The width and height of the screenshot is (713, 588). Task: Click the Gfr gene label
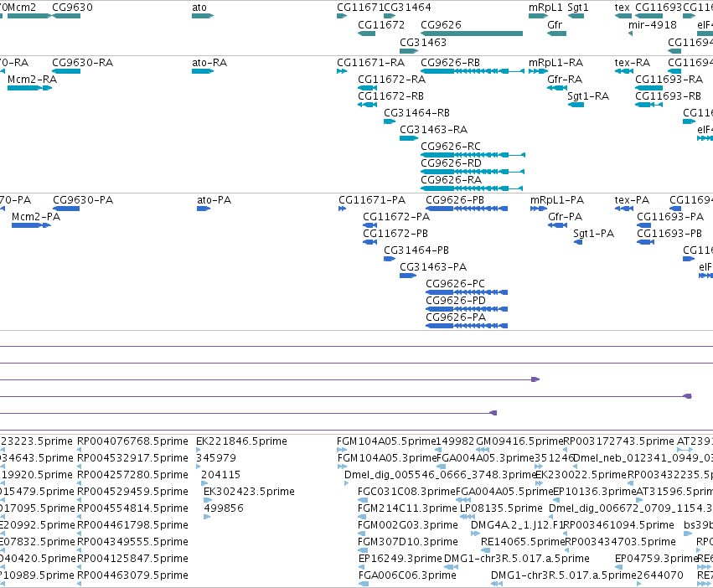pos(555,24)
